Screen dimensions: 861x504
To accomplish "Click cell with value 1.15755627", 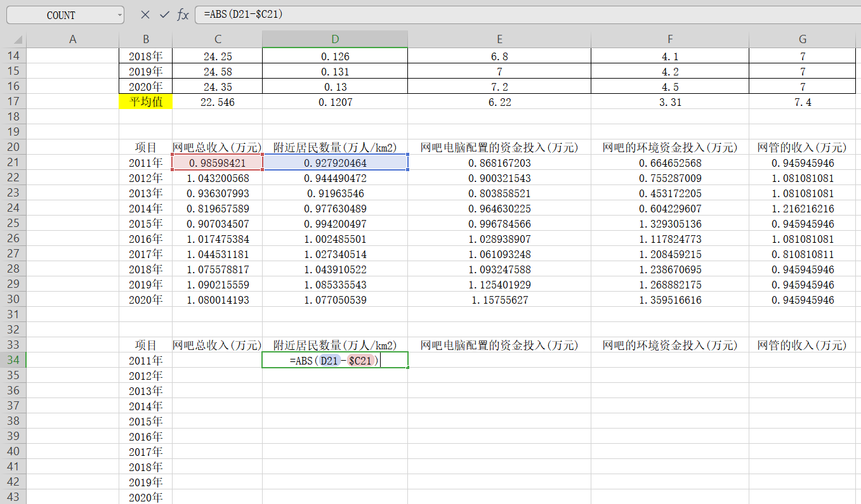I will tap(499, 299).
